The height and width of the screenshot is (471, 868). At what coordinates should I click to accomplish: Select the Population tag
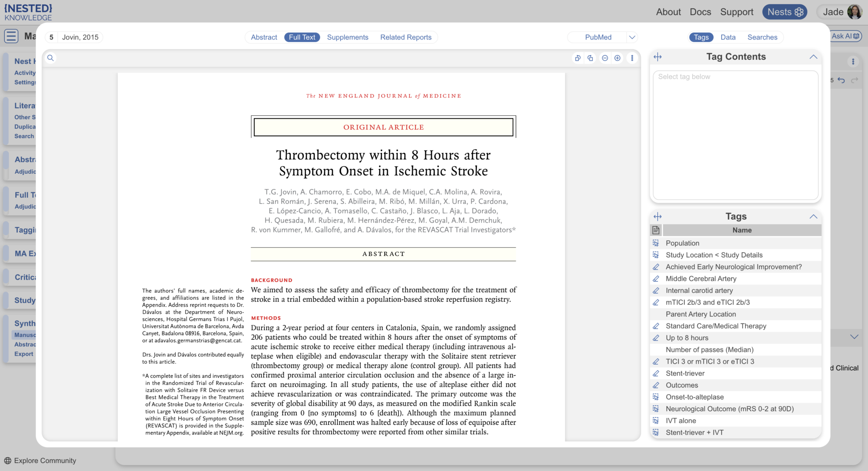(682, 243)
